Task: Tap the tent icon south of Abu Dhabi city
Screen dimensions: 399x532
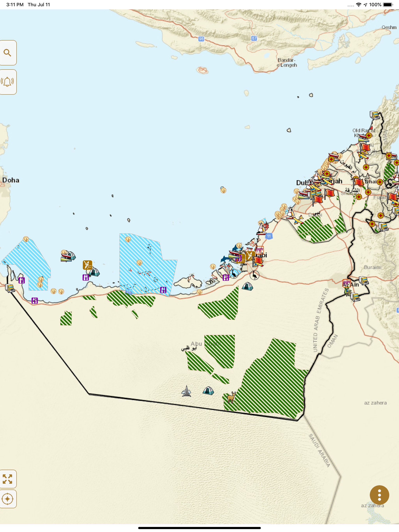Action: click(247, 286)
